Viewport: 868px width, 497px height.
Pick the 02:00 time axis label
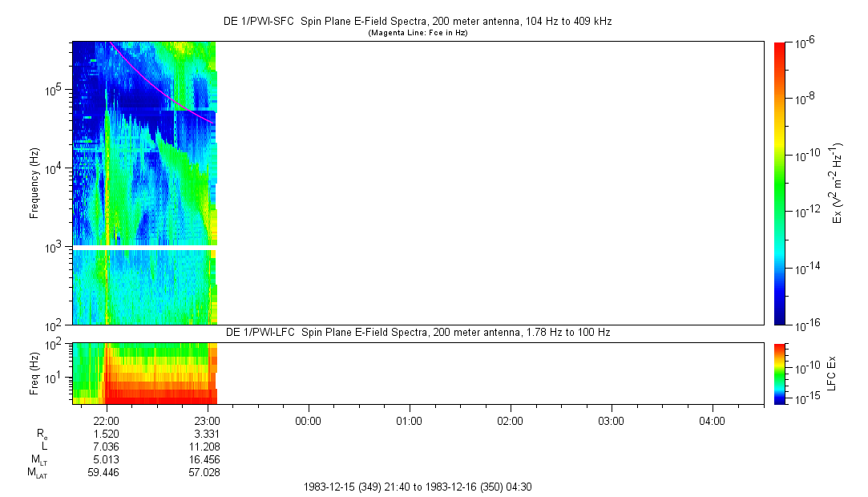click(x=511, y=421)
